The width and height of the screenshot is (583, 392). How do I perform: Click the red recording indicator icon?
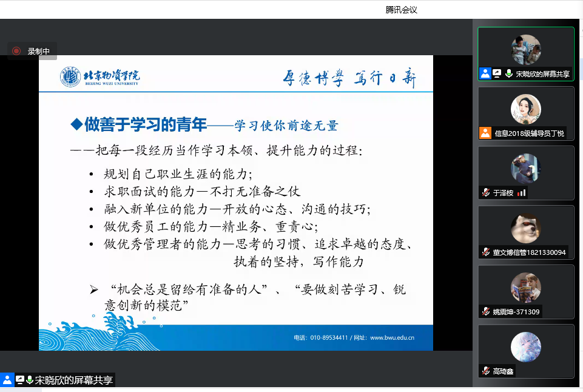point(16,52)
